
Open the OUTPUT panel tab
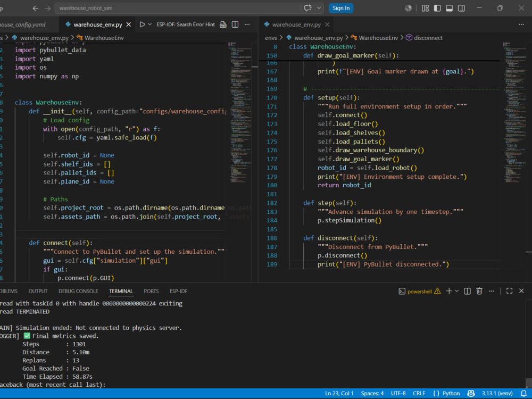[x=38, y=291]
